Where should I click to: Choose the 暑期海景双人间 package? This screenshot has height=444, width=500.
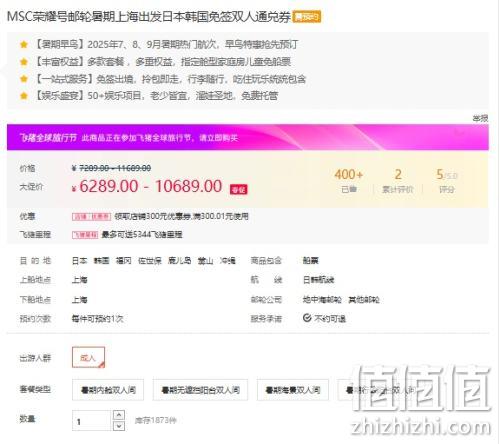(x=293, y=389)
